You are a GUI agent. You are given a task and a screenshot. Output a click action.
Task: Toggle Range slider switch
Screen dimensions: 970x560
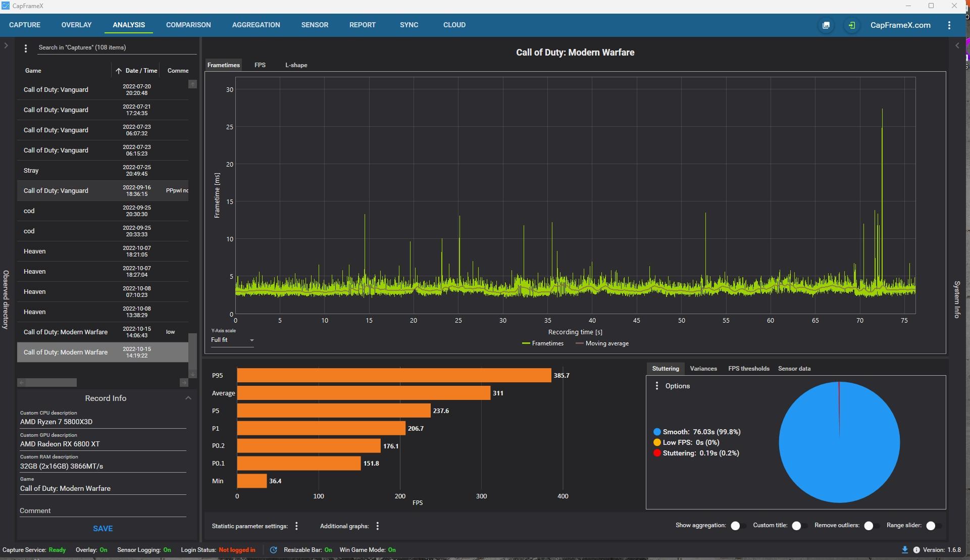933,526
